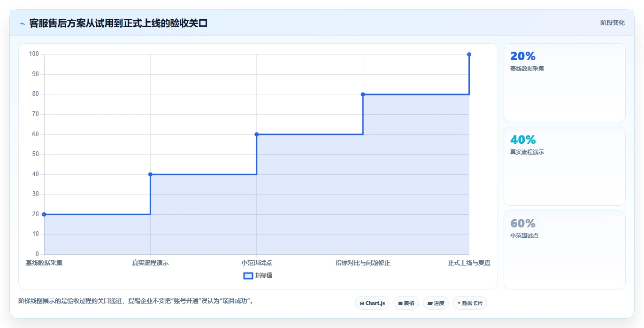The image size is (644, 328).
Task: Open the 20% 基线数据采集 card
Action: (564, 83)
